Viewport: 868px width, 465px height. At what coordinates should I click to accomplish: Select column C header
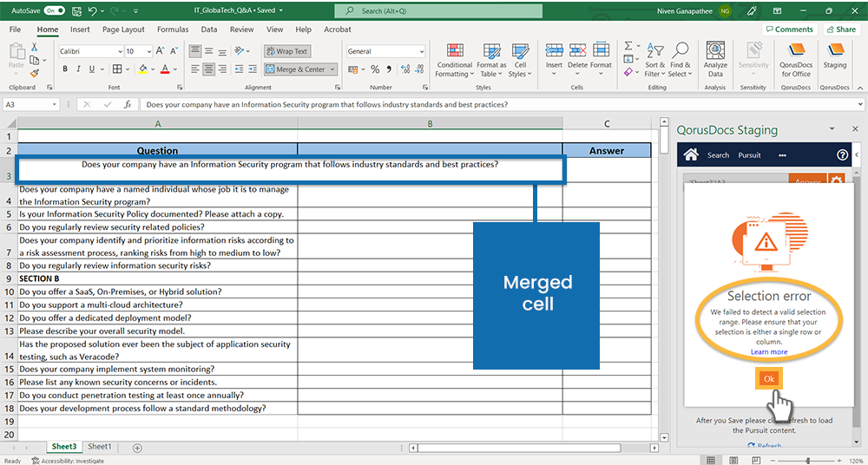(x=607, y=123)
